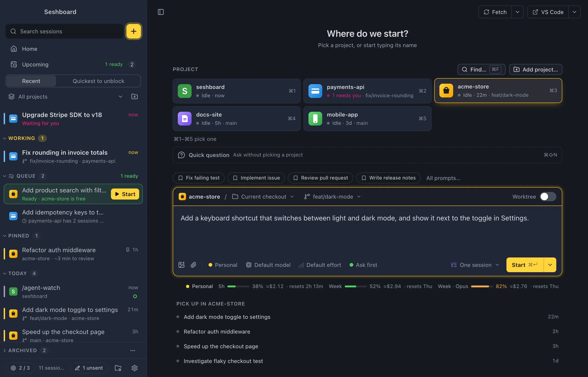Click the folder settings icon in sidebar footer

coord(118,368)
